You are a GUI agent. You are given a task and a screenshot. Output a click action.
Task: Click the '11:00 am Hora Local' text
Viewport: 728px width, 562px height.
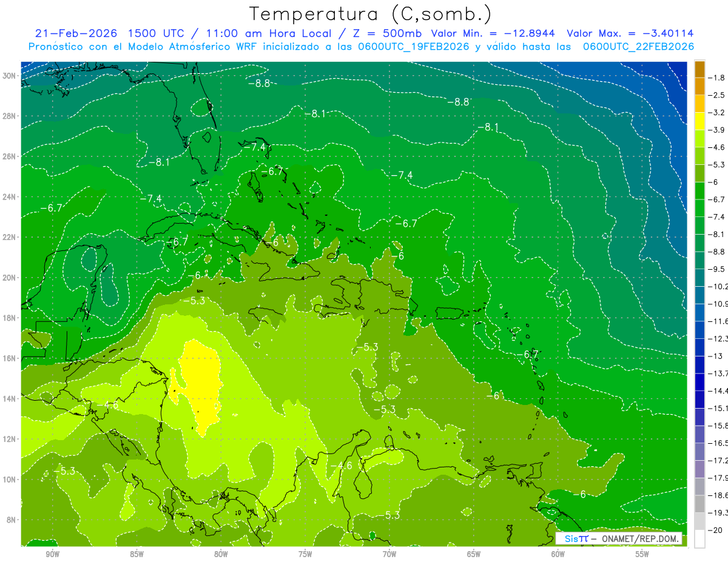point(270,33)
